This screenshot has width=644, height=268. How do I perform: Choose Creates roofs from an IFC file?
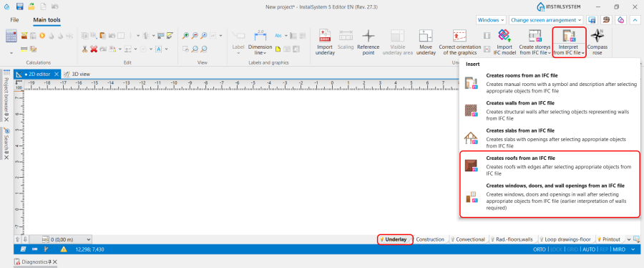pos(549,166)
